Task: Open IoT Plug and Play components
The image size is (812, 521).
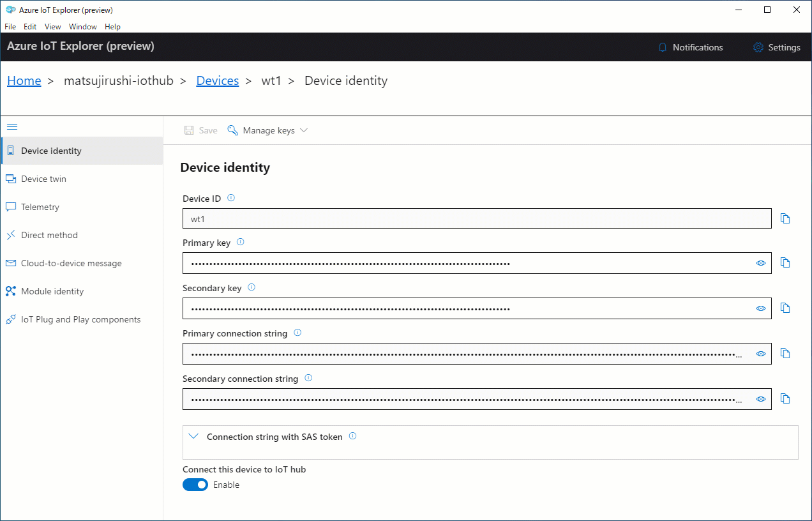Action: pyautogui.click(x=82, y=319)
